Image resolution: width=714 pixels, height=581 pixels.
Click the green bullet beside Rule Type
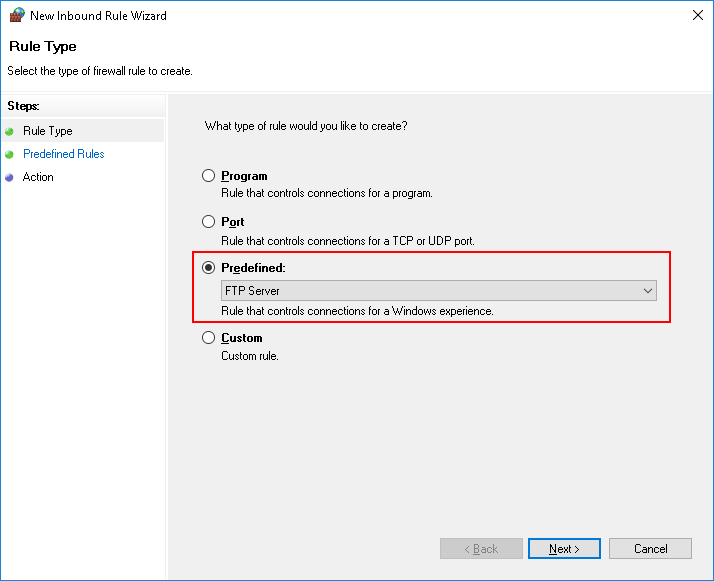tap(10, 131)
